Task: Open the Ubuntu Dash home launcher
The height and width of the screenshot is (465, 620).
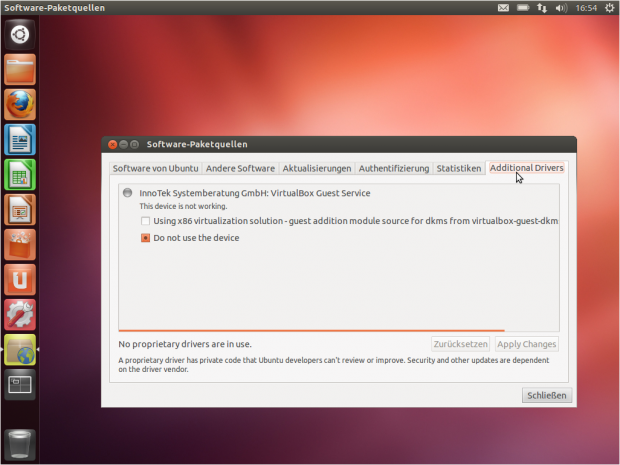Action: point(20,35)
